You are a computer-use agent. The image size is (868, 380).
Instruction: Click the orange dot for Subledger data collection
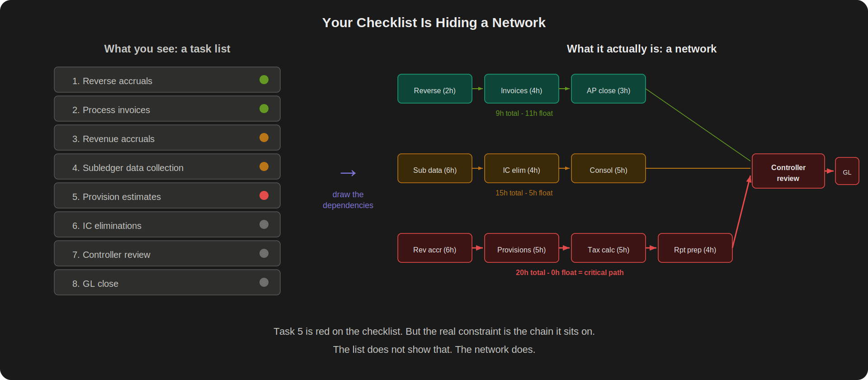click(264, 166)
